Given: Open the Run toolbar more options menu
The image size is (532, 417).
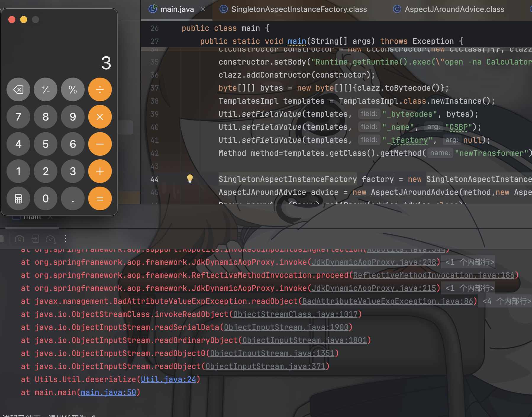Looking at the screenshot, I should click(x=66, y=239).
